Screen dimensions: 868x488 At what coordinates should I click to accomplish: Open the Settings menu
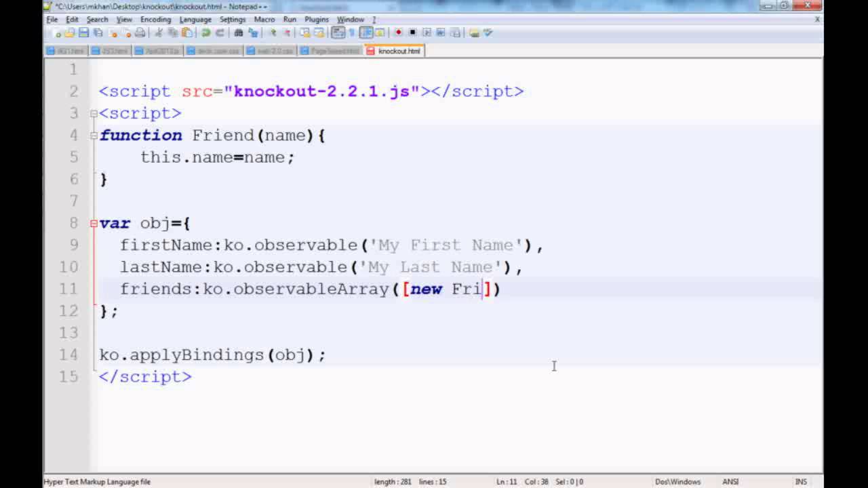pyautogui.click(x=233, y=20)
